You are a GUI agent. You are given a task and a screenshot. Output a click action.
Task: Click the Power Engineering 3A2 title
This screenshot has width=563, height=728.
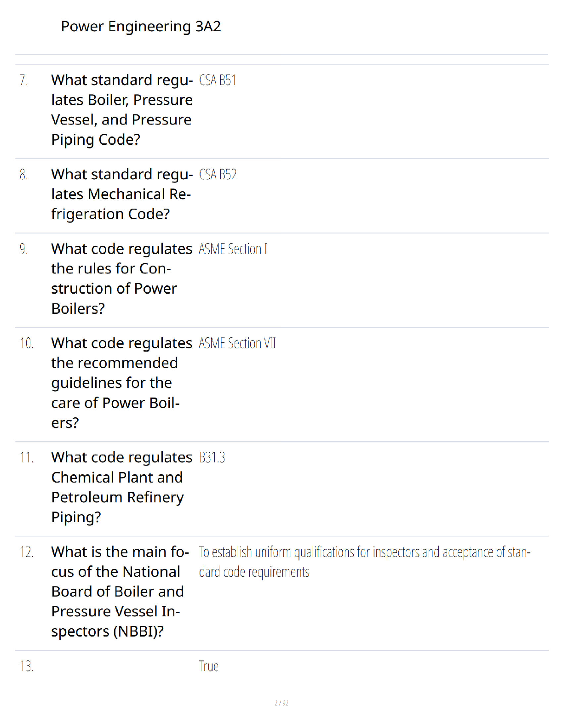141,27
